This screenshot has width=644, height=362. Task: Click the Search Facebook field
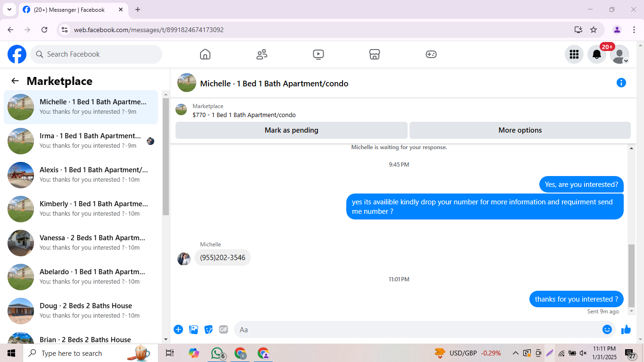coord(96,54)
